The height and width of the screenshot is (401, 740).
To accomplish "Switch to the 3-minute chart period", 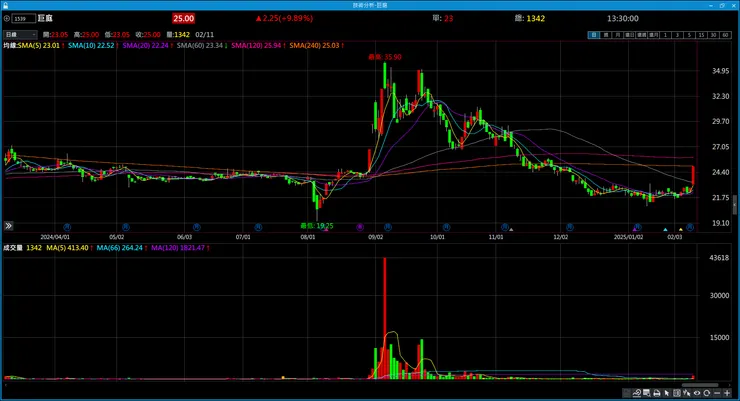I will pyautogui.click(x=678, y=35).
